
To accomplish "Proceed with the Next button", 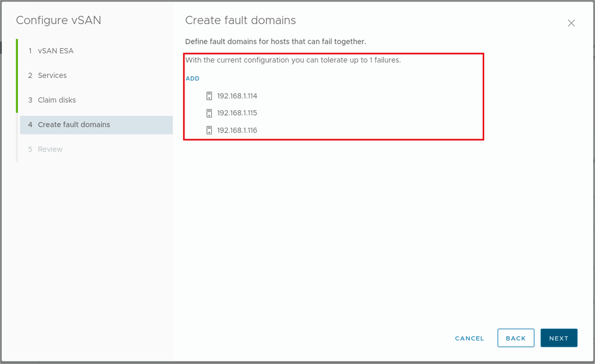I will (x=559, y=338).
